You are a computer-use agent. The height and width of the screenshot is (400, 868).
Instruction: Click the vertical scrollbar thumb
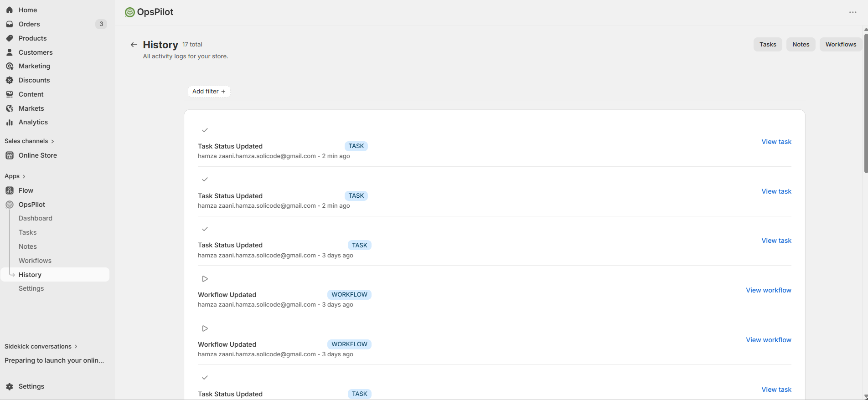(866, 103)
